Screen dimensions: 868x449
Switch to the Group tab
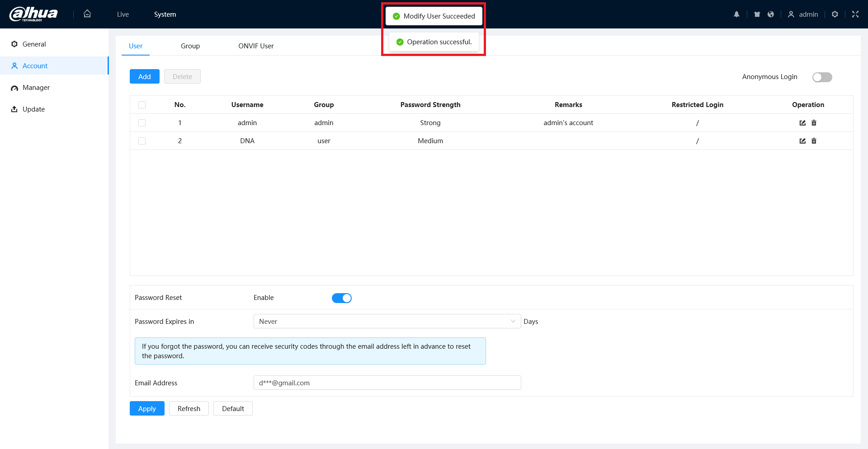click(x=190, y=46)
